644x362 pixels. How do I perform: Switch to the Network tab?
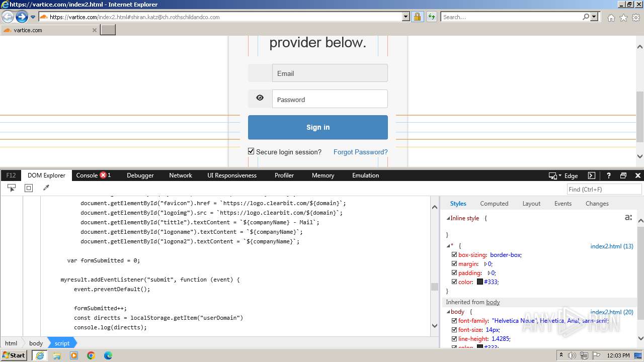[180, 175]
